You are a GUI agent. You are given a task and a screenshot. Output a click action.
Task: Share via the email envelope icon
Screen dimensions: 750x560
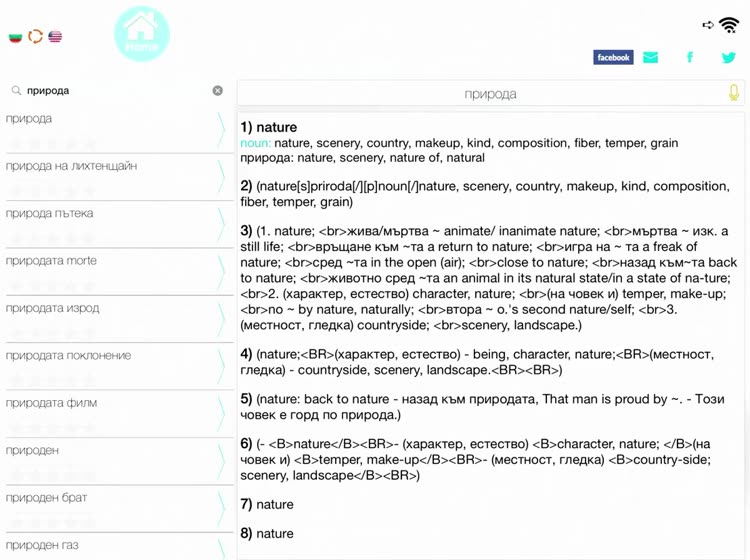coord(651,58)
